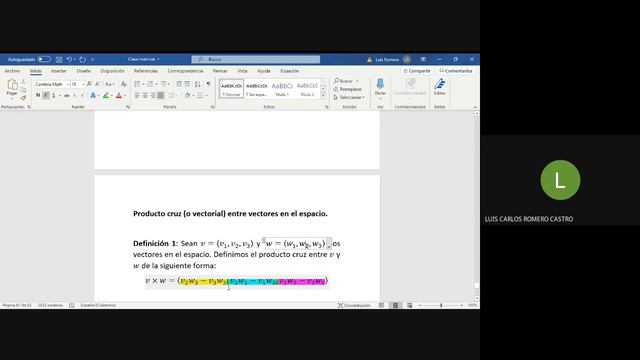Apply numbered list

(x=150, y=84)
